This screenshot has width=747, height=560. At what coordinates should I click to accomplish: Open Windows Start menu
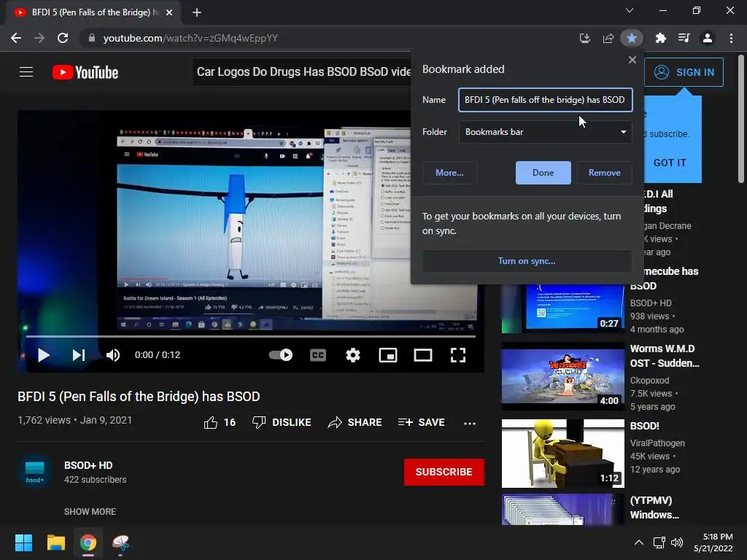pos(23,542)
